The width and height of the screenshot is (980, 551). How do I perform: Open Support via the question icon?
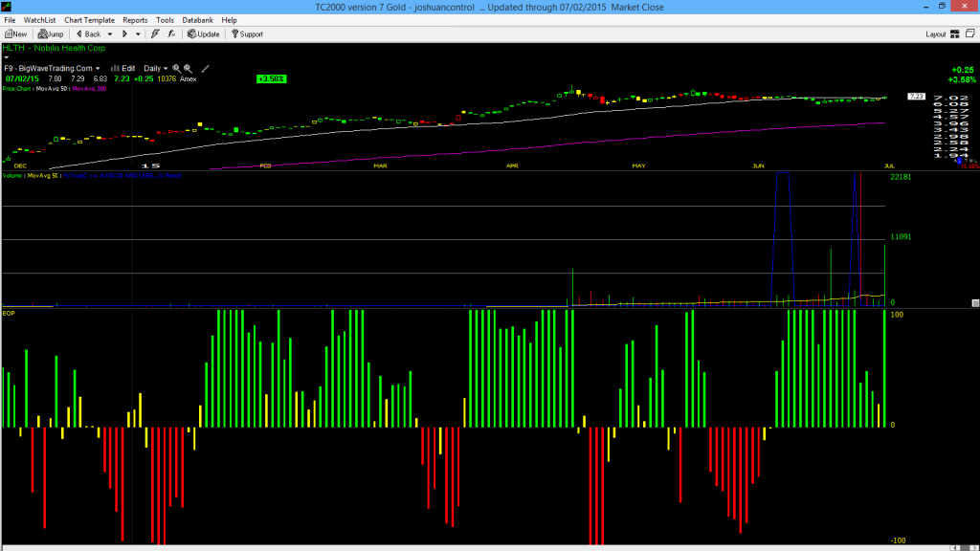click(x=235, y=34)
